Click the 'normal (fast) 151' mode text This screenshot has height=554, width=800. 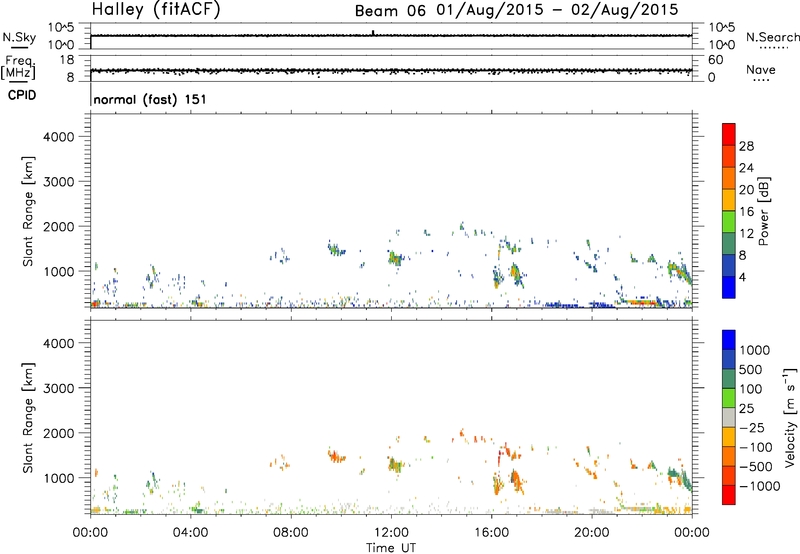click(x=150, y=99)
